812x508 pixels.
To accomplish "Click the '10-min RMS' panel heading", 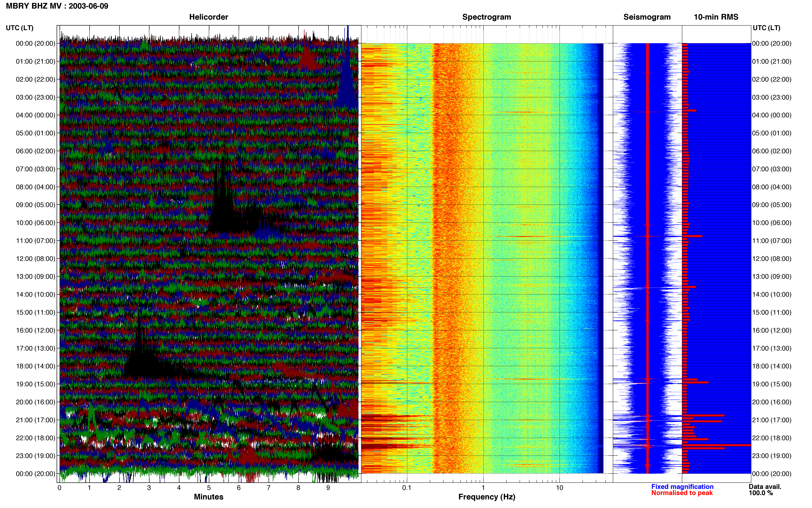I will tap(716, 17).
